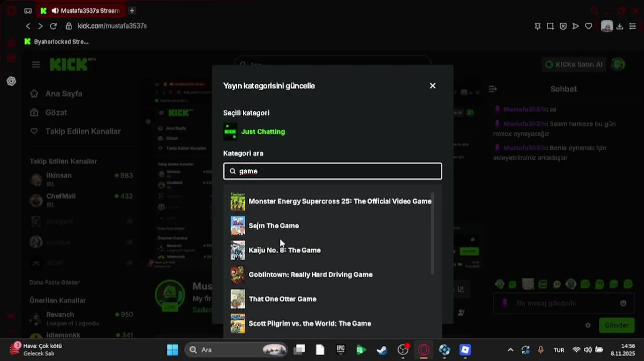Switch TUR keyboard language
Image resolution: width=644 pixels, height=361 pixels.
559,350
